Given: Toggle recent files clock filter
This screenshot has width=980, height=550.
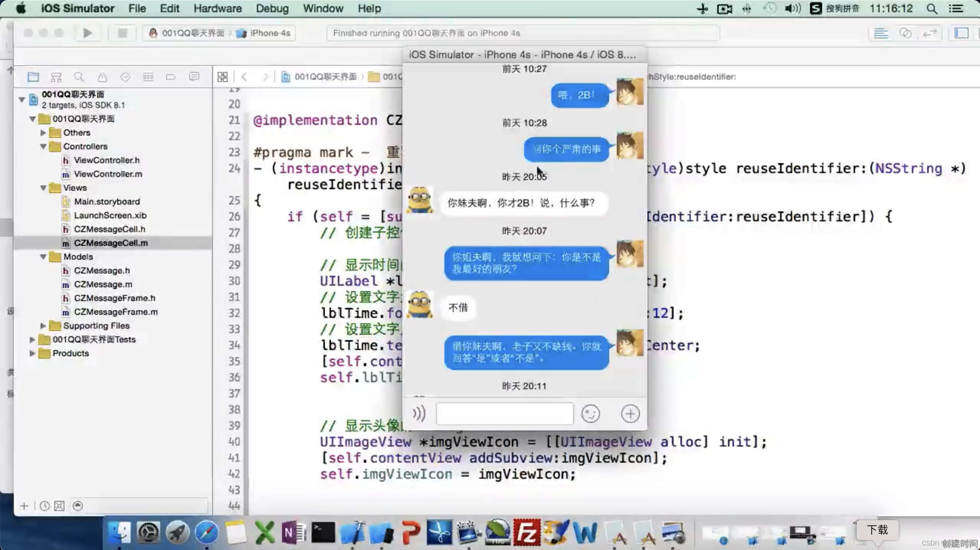Looking at the screenshot, I should [44, 506].
